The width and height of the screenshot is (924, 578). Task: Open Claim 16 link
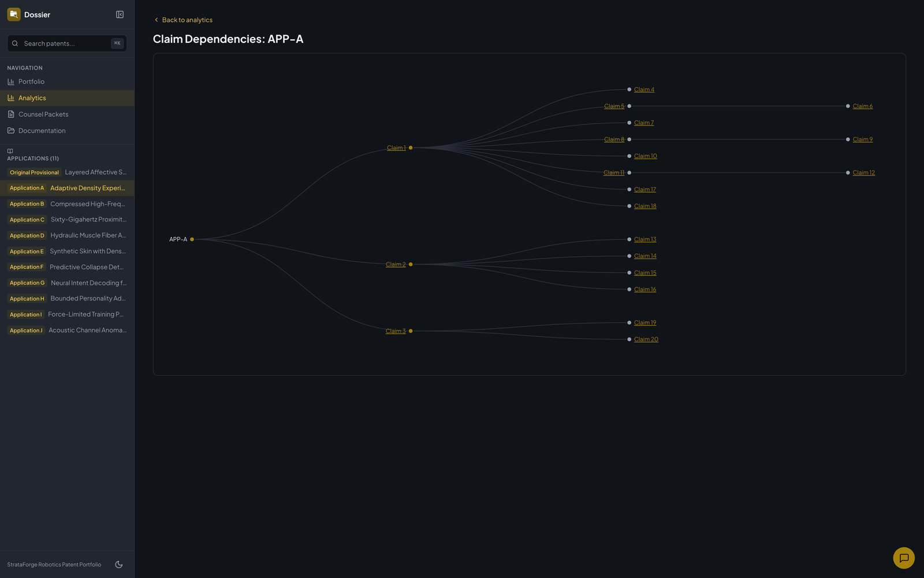click(x=645, y=290)
